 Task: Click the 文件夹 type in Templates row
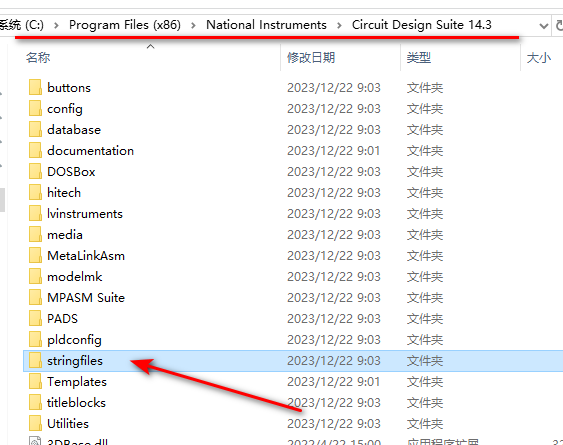pyautogui.click(x=425, y=382)
